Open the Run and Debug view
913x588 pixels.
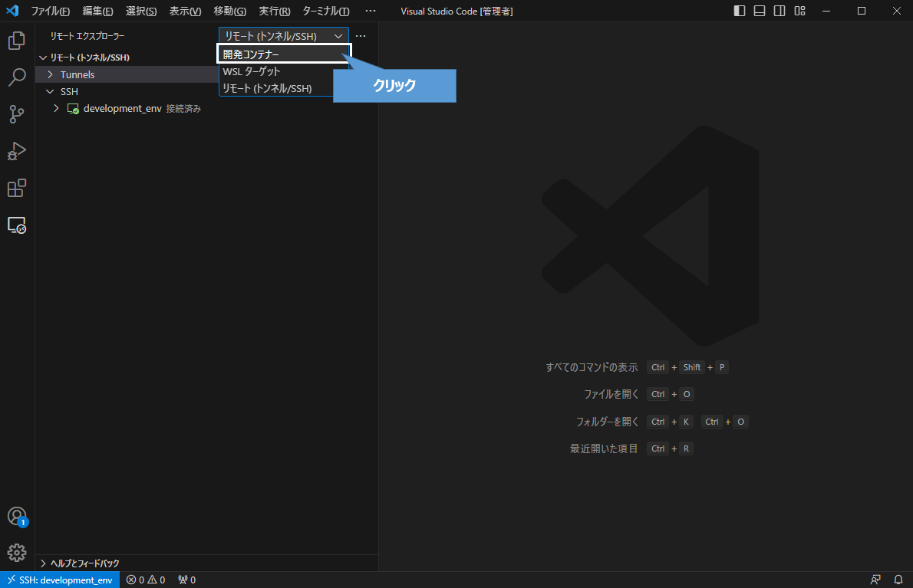tap(17, 151)
